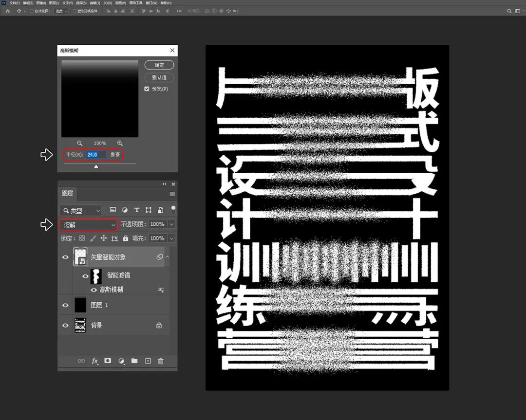
Task: Delete layer using the trash icon
Action: point(161,361)
